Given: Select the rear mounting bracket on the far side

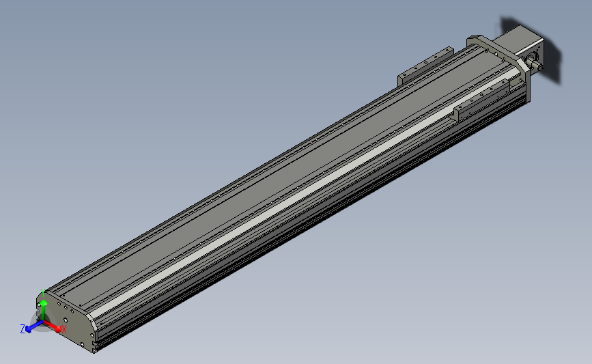Looking at the screenshot, I should [425, 67].
